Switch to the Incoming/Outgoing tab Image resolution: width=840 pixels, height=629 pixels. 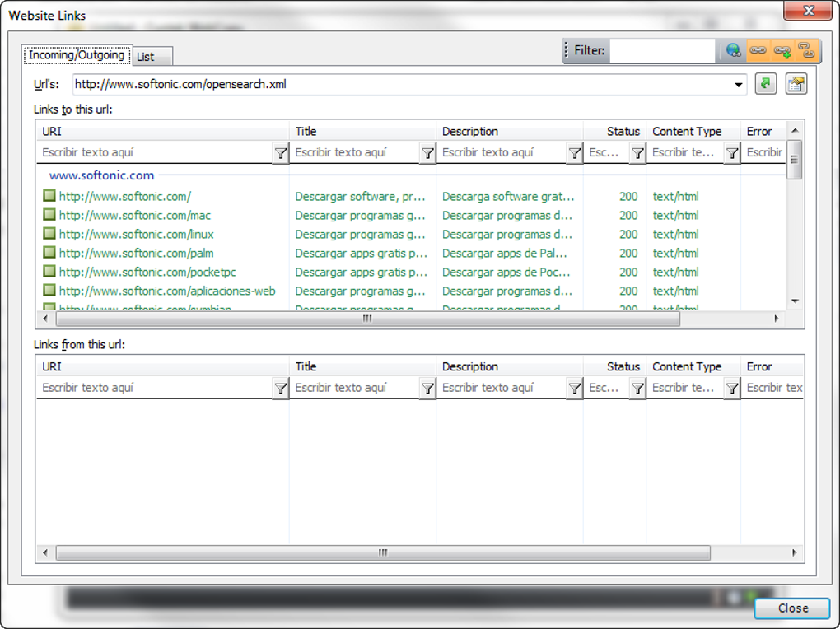(x=77, y=54)
